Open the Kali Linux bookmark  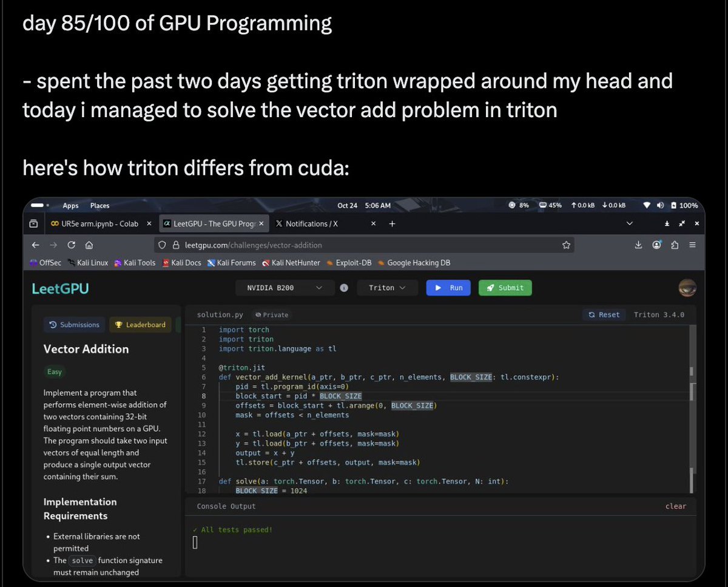pos(87,263)
